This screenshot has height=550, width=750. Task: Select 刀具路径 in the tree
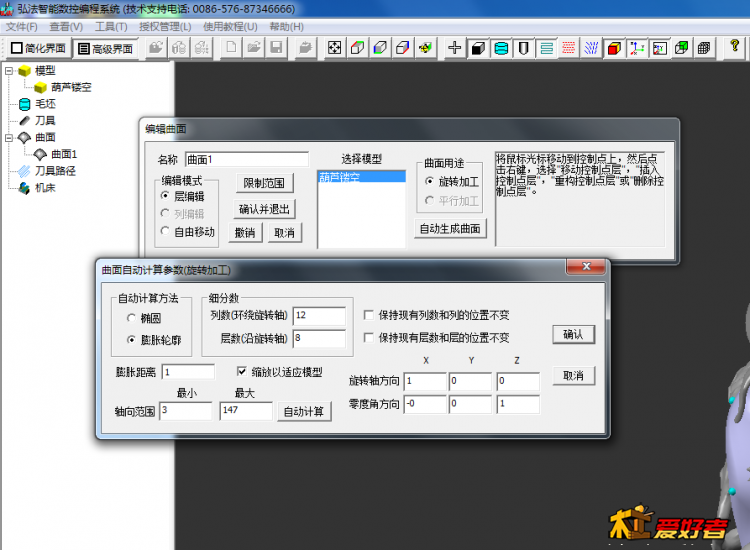click(55, 171)
